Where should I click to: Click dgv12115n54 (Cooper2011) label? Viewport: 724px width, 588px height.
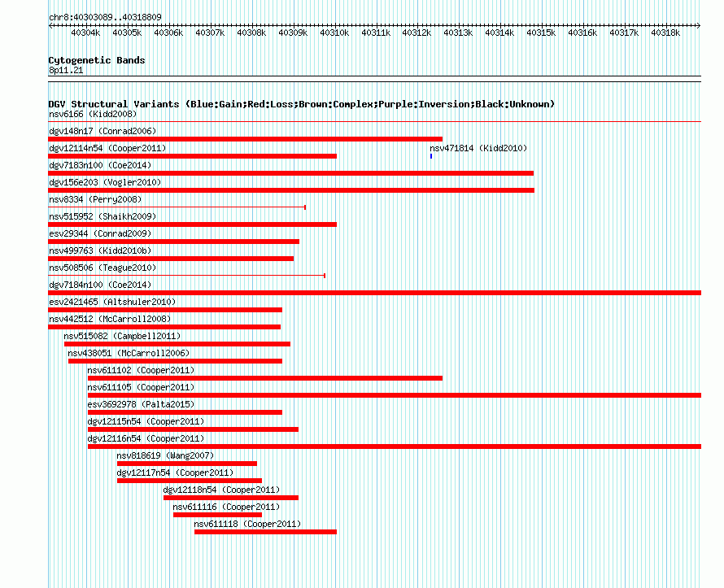click(x=146, y=421)
